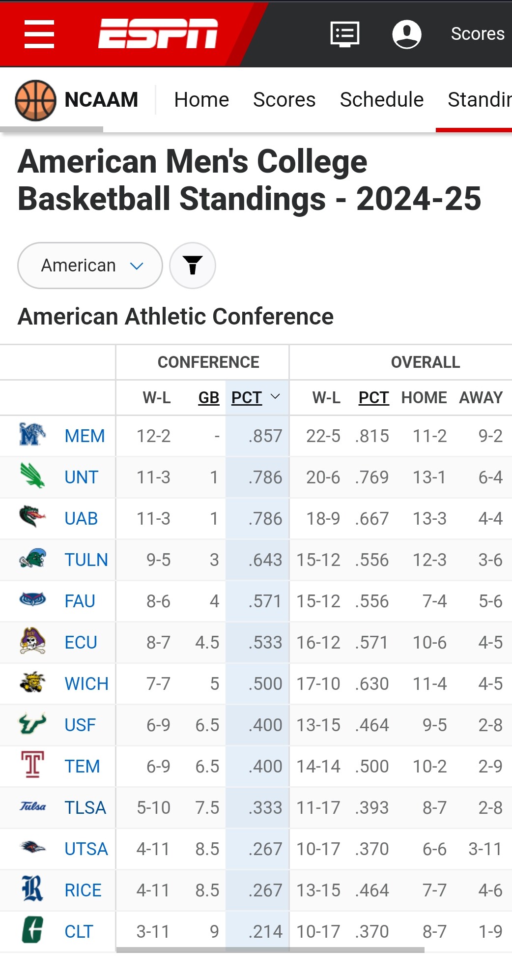512x980 pixels.
Task: Go to the Scores tab in NCAAM nav
Action: [284, 100]
